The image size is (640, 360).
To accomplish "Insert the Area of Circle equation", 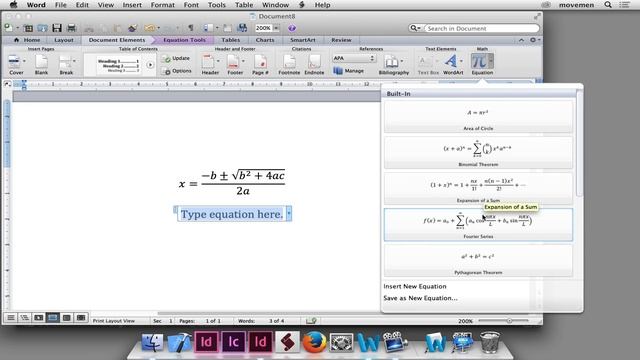I will click(478, 116).
